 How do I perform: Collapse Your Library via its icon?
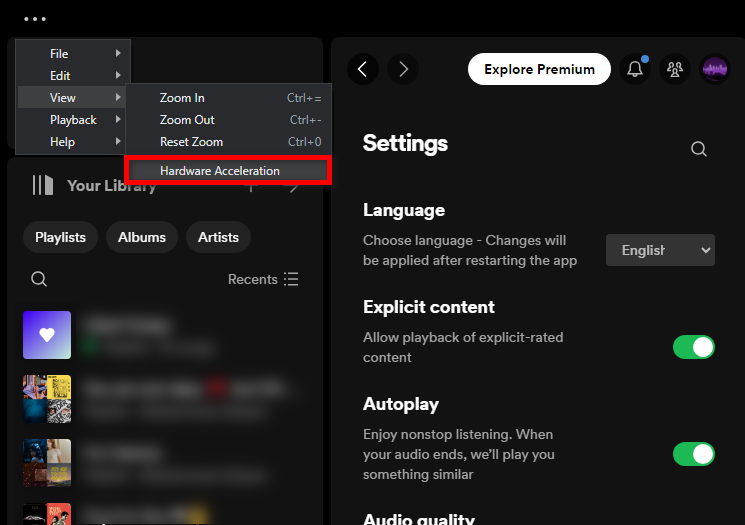click(x=43, y=185)
